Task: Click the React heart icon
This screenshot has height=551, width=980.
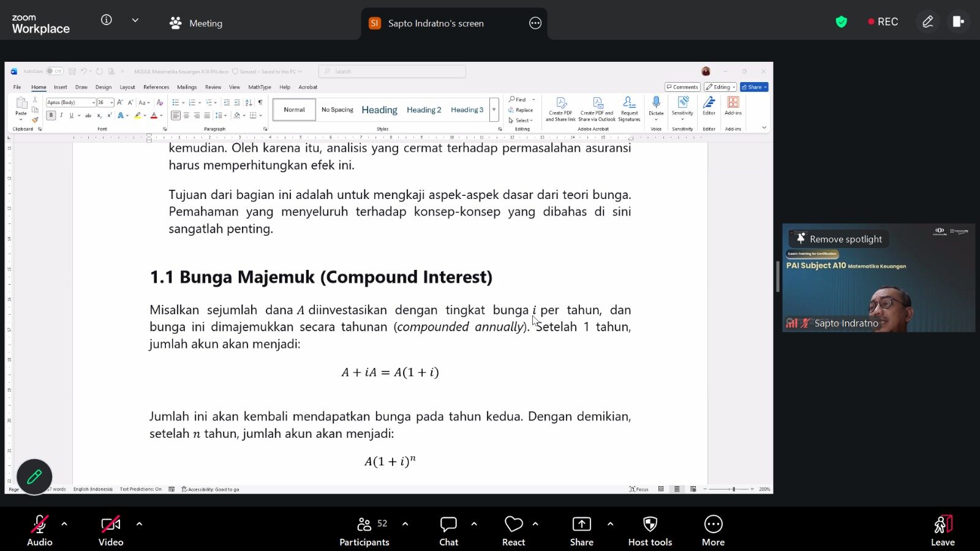Action: (513, 531)
